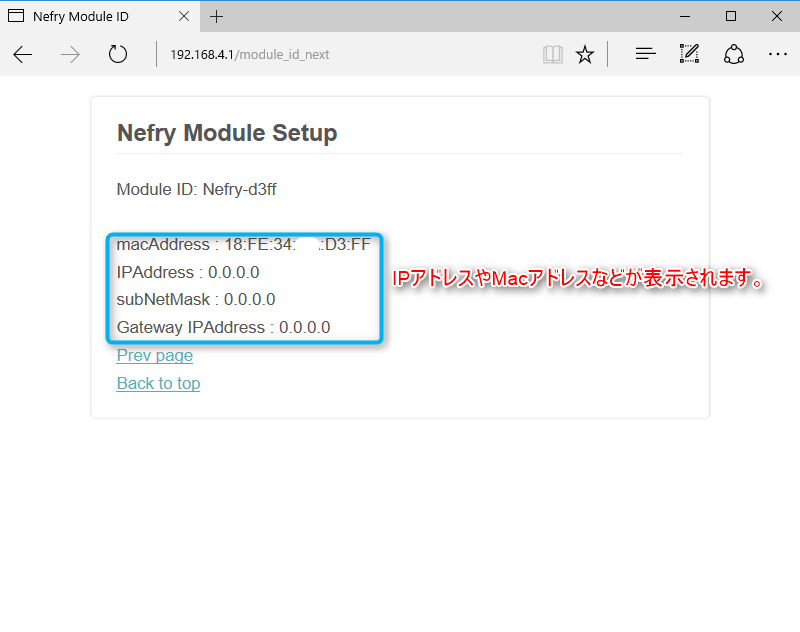This screenshot has height=632, width=800.
Task: Open the Hub three-lines icon
Action: [645, 54]
